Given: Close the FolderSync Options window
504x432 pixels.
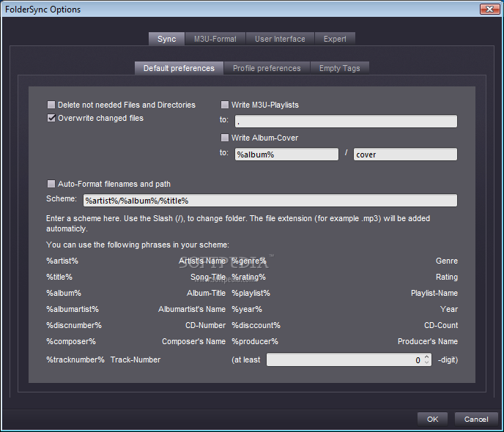Looking at the screenshot, I should coord(489,9).
